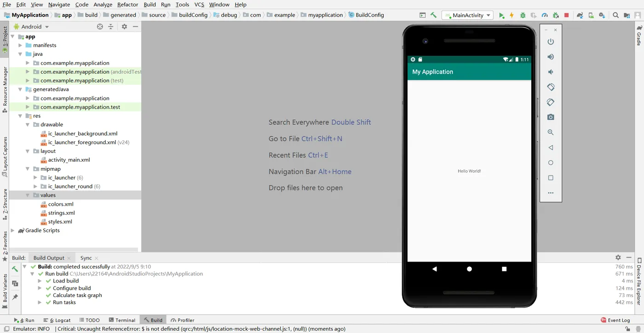Viewport: 644px width, 333px height.
Task: Open the AVD Manager icon
Action: [x=591, y=15]
